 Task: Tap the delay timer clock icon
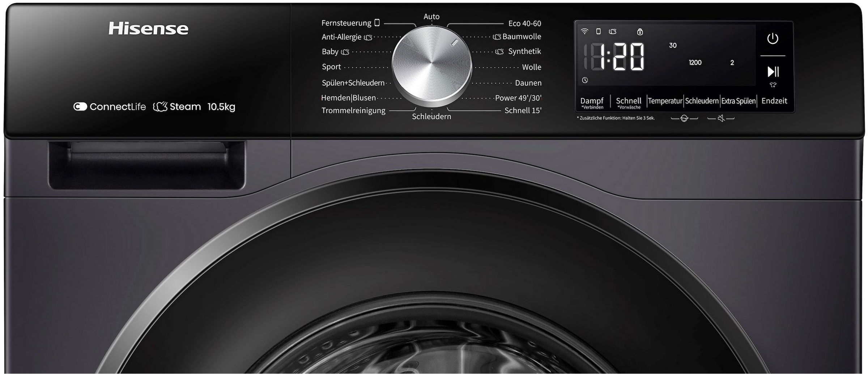pos(586,80)
